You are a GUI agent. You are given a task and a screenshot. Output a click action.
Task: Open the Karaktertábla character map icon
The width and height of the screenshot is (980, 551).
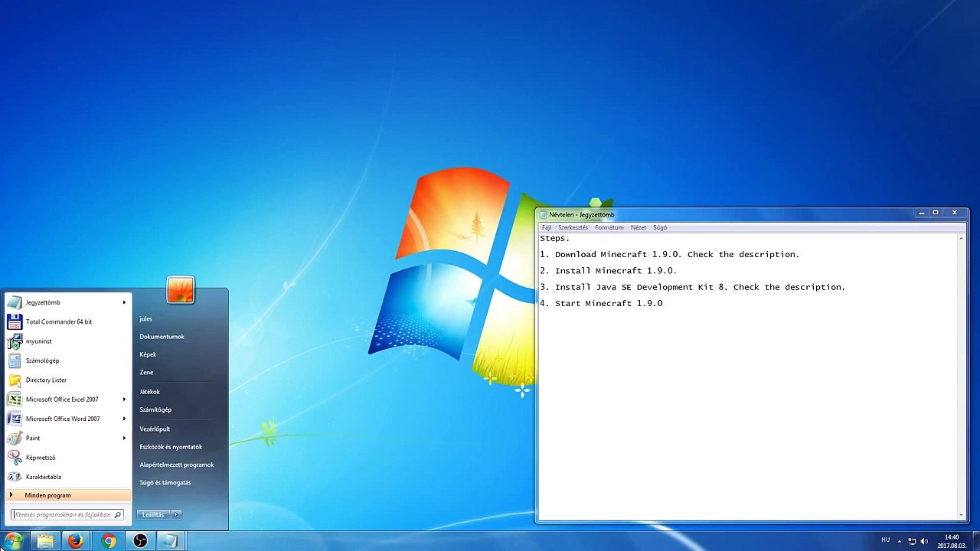(15, 477)
